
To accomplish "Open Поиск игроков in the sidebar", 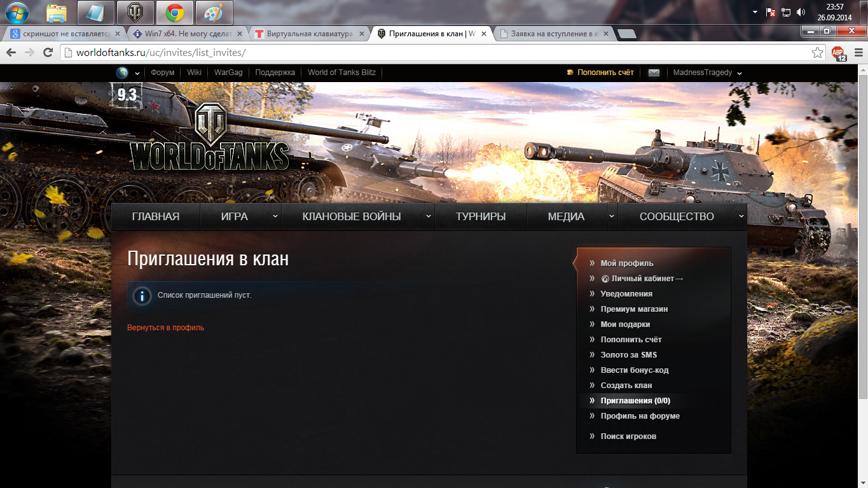I will click(x=628, y=436).
